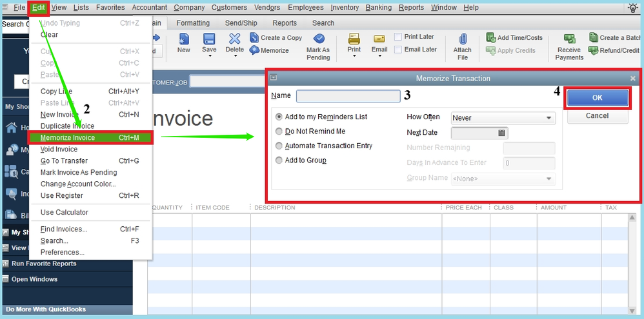This screenshot has width=644, height=319.
Task: Click the invoice table scrollbar down arrow
Action: point(632,311)
